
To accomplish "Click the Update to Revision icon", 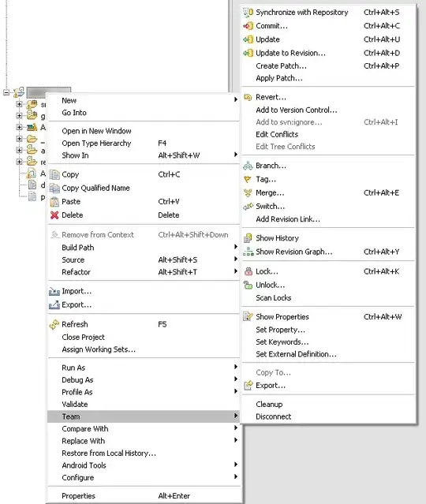I will (x=248, y=53).
